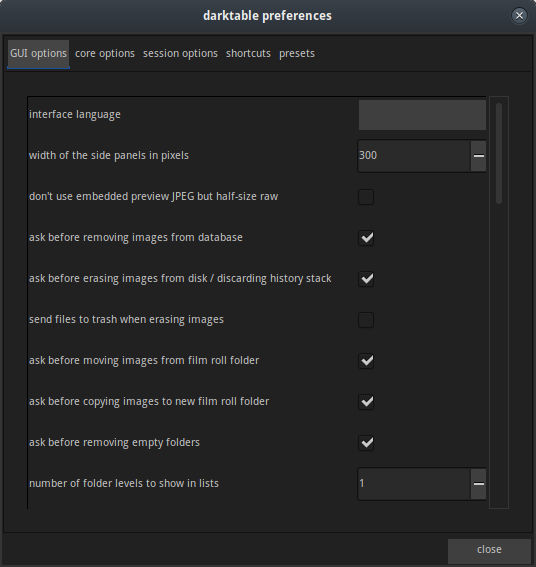Viewport: 536px width, 567px height.
Task: Switch to the GUI options tab
Action: [38, 54]
